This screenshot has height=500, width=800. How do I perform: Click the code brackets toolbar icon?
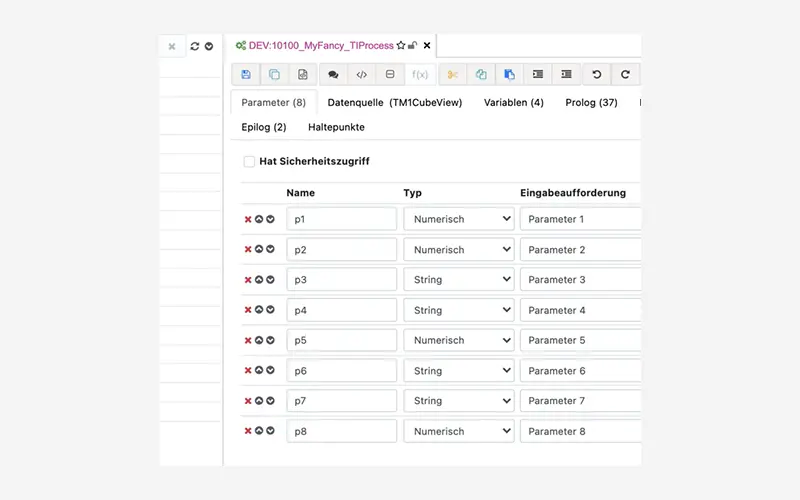[x=362, y=75]
